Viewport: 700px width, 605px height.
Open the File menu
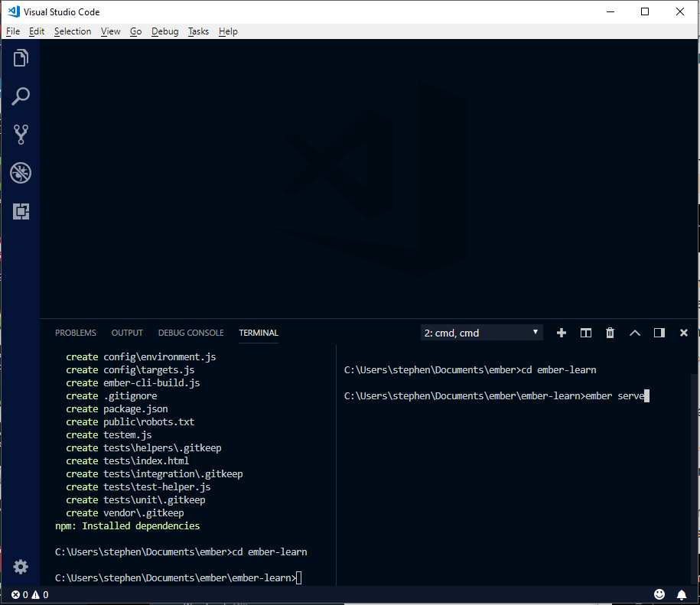click(x=13, y=31)
